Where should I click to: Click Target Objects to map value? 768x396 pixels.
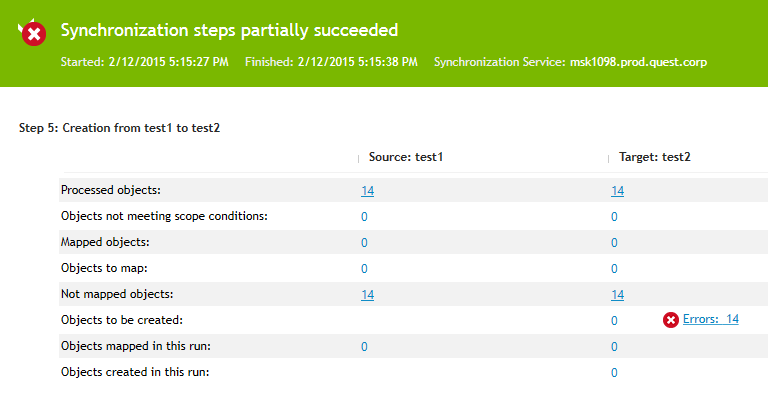click(614, 269)
